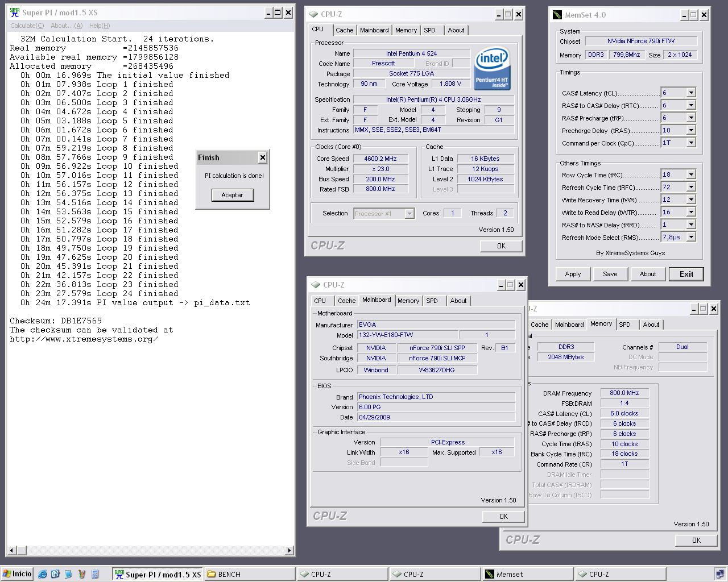Click OK in the CPU-Z Memory window

pyautogui.click(x=696, y=541)
